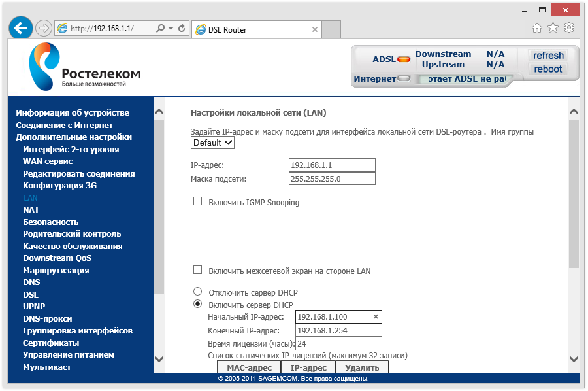Reload the page with the address bar refresh icon
Viewport: 588px width, 391px height.
(182, 28)
